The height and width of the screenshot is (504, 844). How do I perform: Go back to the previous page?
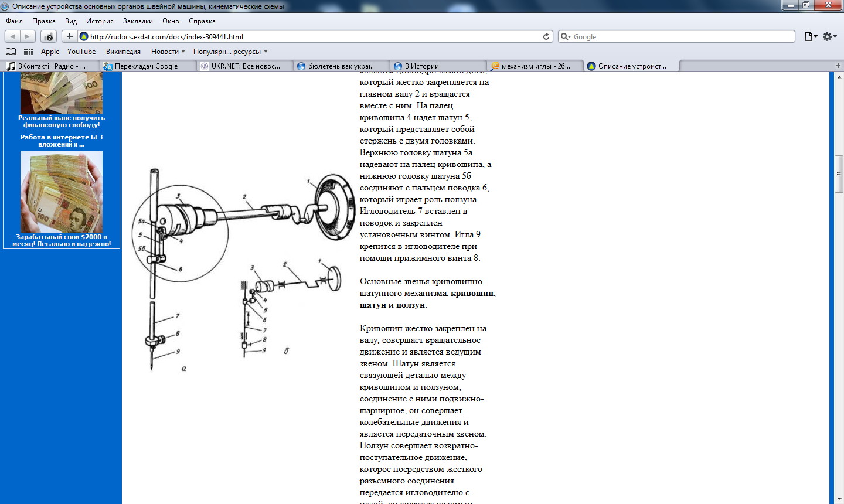(x=13, y=36)
